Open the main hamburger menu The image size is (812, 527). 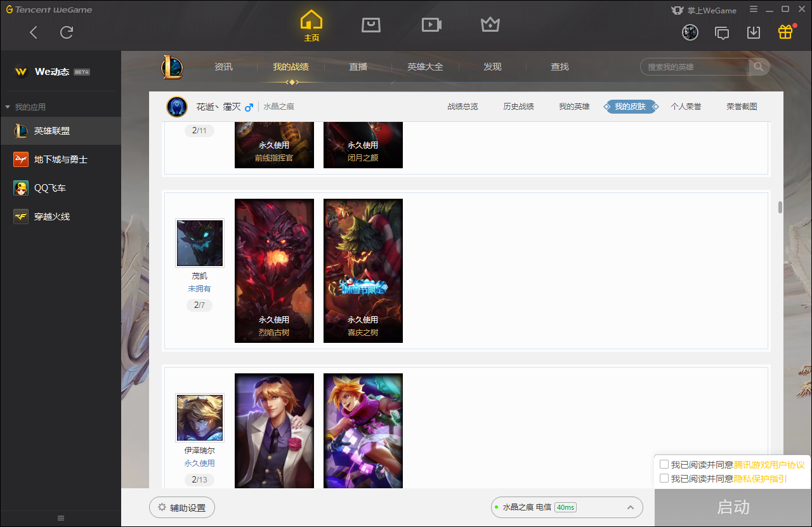(x=754, y=10)
